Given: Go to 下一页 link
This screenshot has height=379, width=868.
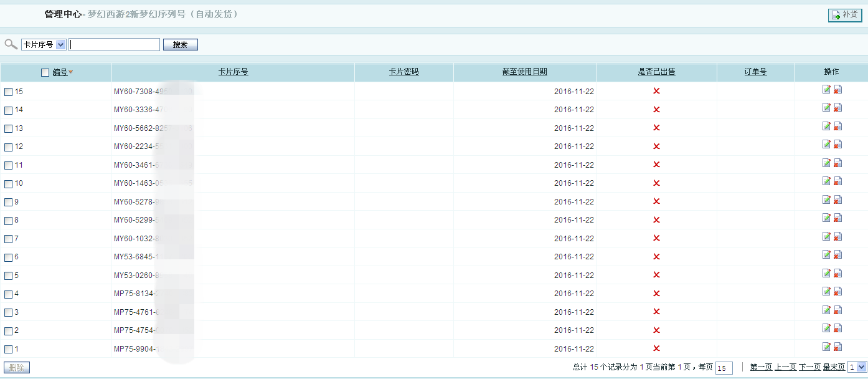Looking at the screenshot, I should click(809, 367).
